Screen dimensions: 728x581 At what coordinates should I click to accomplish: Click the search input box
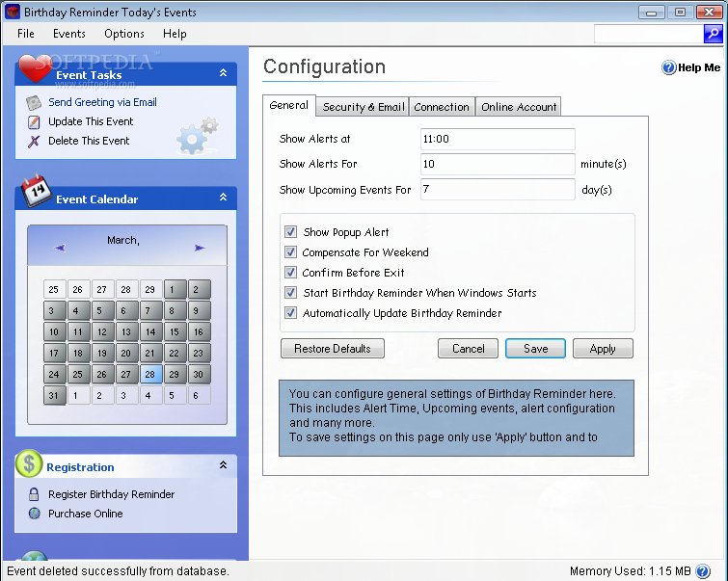649,34
